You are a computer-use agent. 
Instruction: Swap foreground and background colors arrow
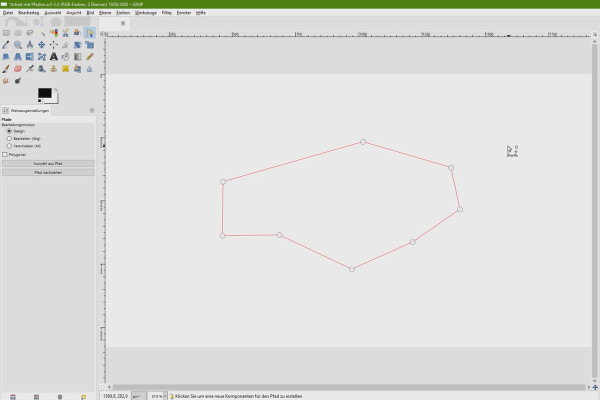pyautogui.click(x=56, y=90)
